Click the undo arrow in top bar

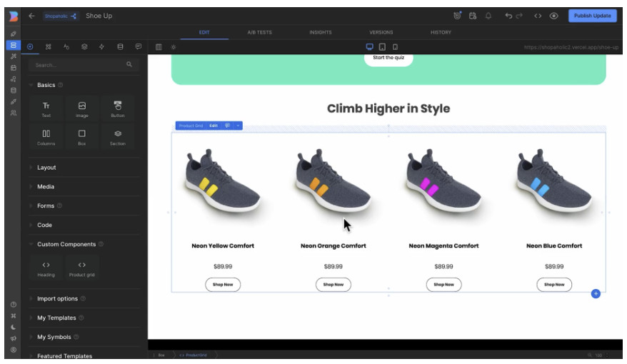[x=508, y=16]
